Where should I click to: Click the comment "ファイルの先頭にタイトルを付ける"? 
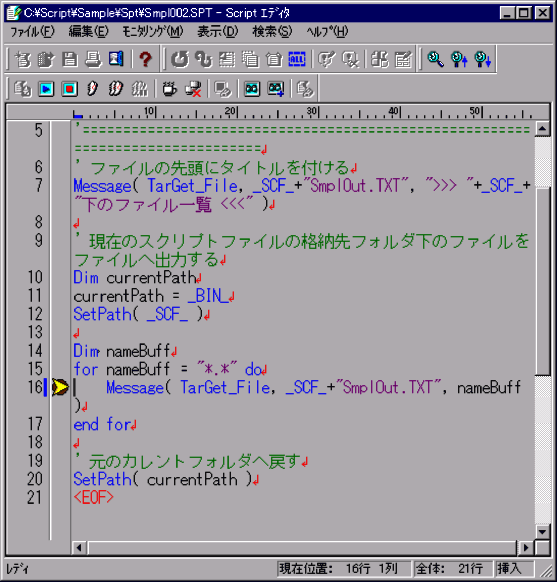tap(220, 168)
